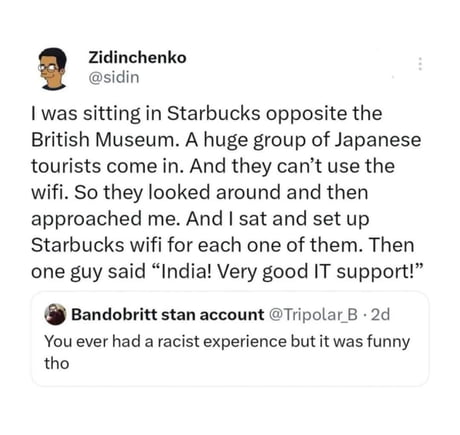Open the @Tripolar_B handle

coord(313,314)
